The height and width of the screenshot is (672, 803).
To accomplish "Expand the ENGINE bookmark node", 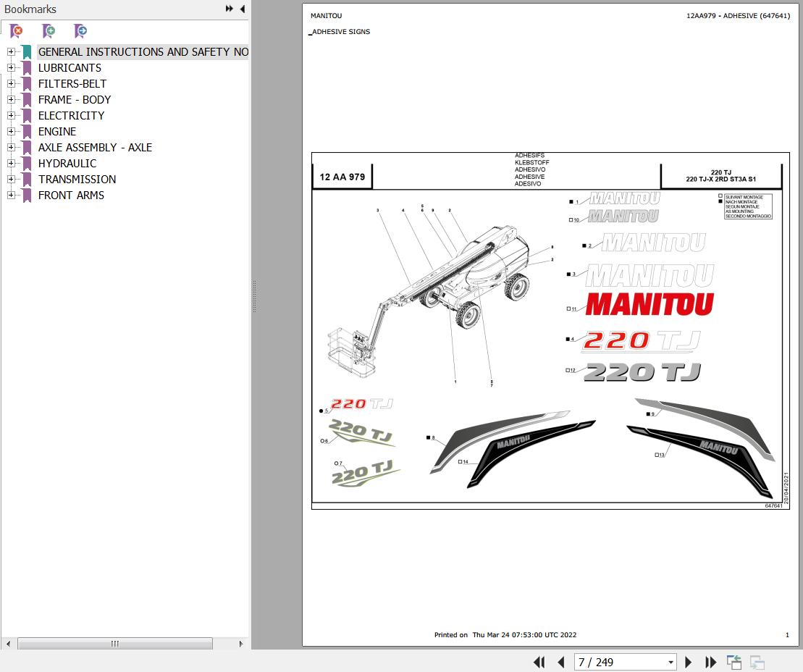I will point(11,131).
